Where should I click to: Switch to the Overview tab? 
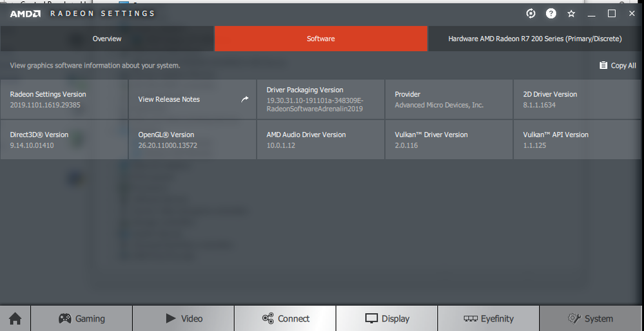[107, 39]
